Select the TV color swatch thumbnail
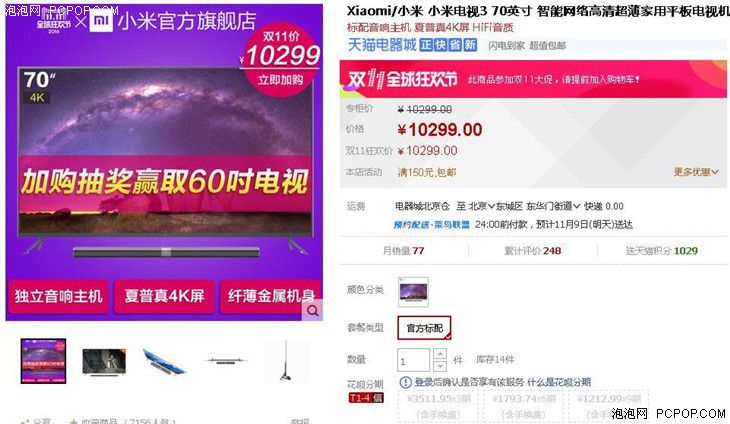 tap(413, 292)
